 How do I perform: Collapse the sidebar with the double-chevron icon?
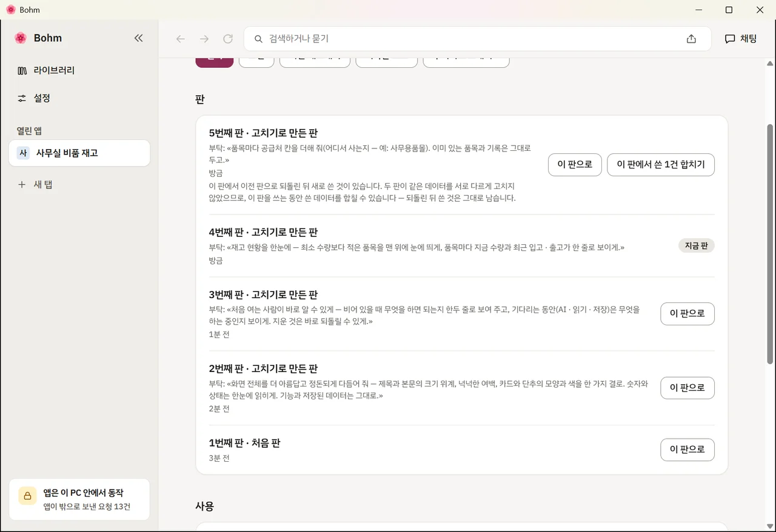pos(138,38)
